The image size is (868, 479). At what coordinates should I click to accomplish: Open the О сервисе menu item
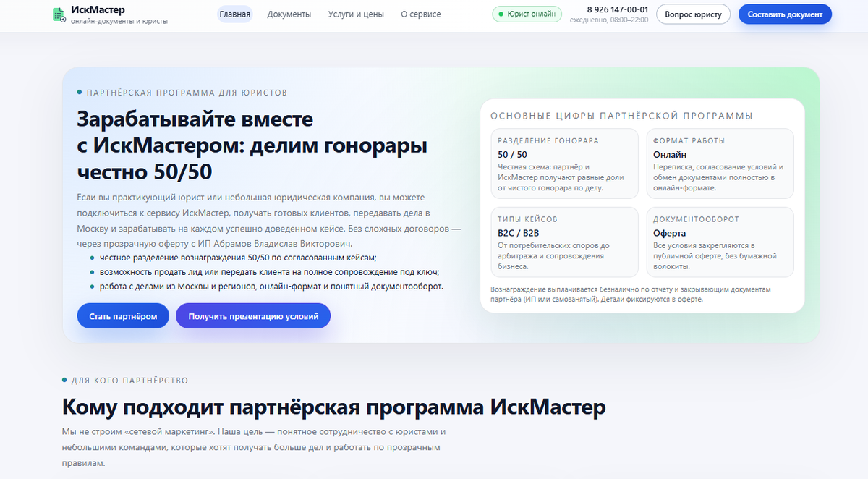click(x=421, y=14)
